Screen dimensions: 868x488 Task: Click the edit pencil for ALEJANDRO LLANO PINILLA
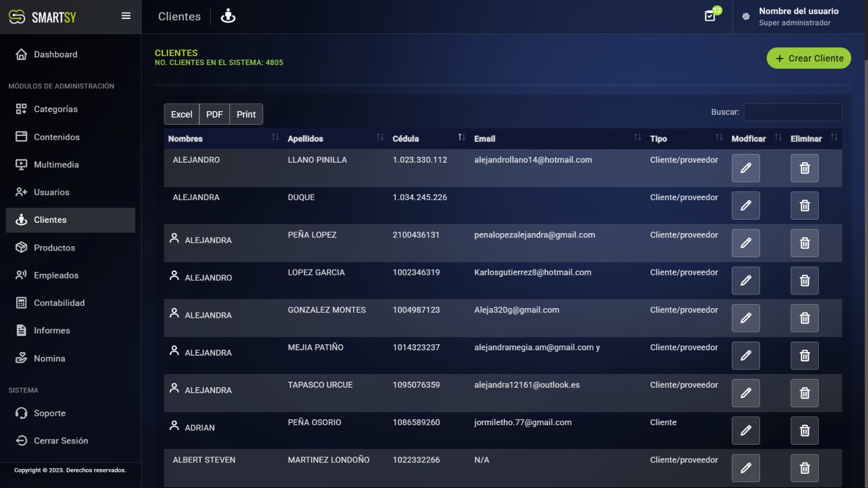click(745, 168)
